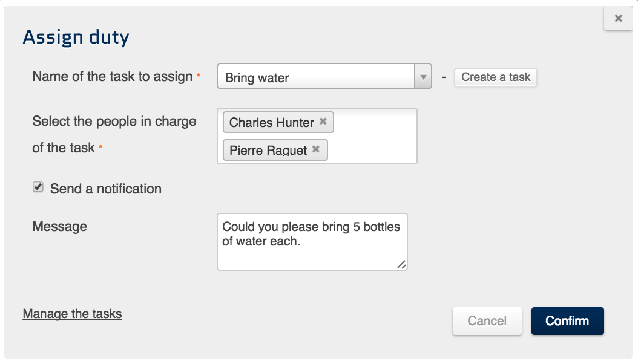This screenshot has width=638, height=364.
Task: Close the Assign duty dialog
Action: click(618, 19)
